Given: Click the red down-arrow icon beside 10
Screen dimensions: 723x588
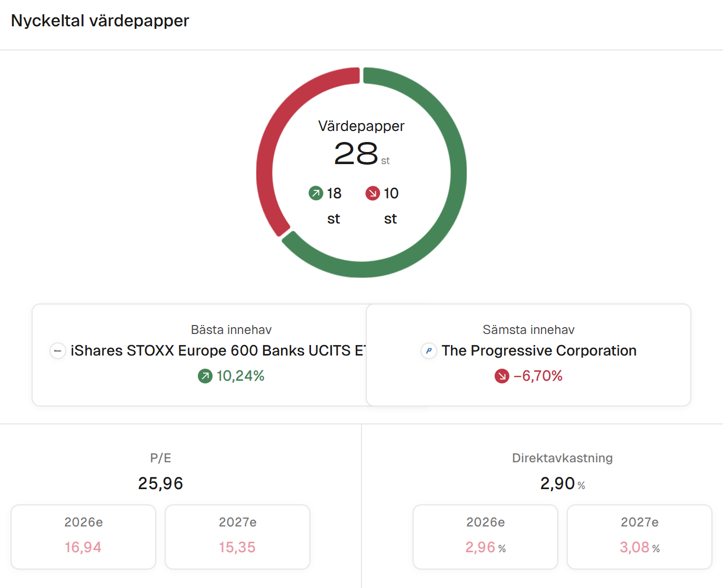Looking at the screenshot, I should click(373, 194).
